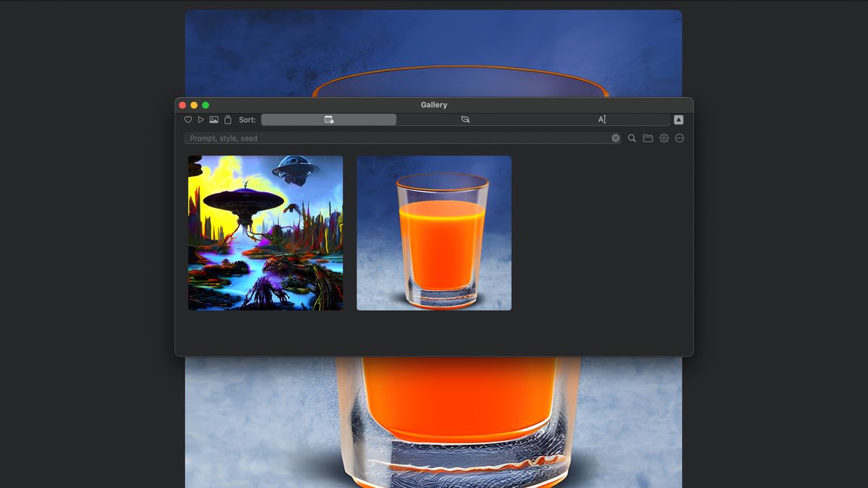
Task: Click the Prompt, style, seed search field
Action: (x=398, y=138)
